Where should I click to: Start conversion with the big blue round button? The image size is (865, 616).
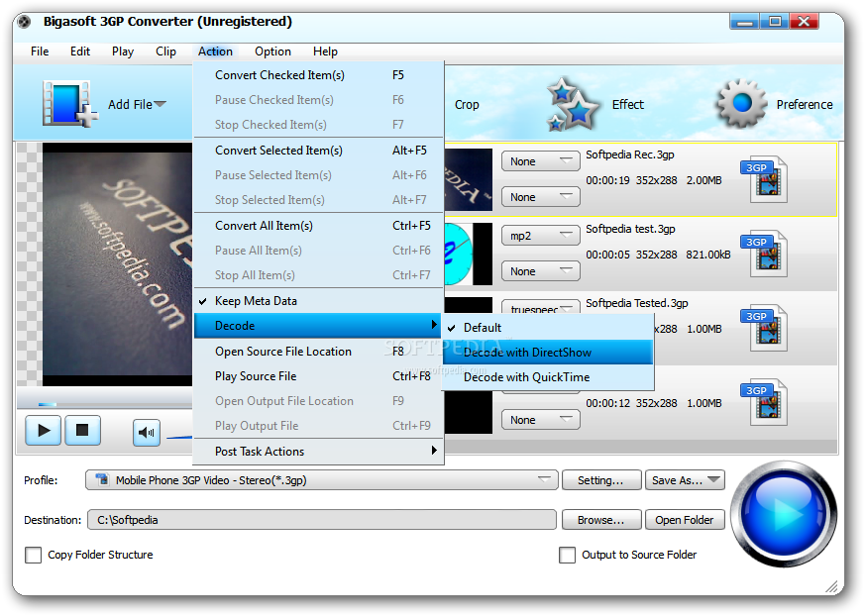click(x=784, y=514)
